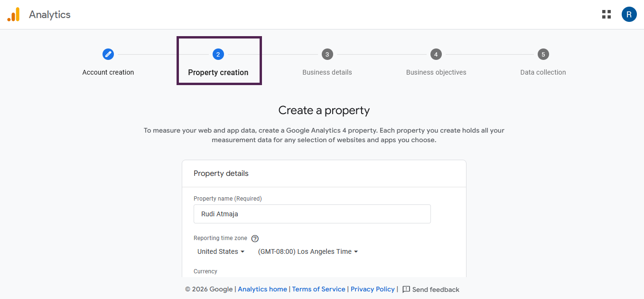The width and height of the screenshot is (644, 299).
Task: Click the step 4 circle icon
Action: tap(436, 54)
